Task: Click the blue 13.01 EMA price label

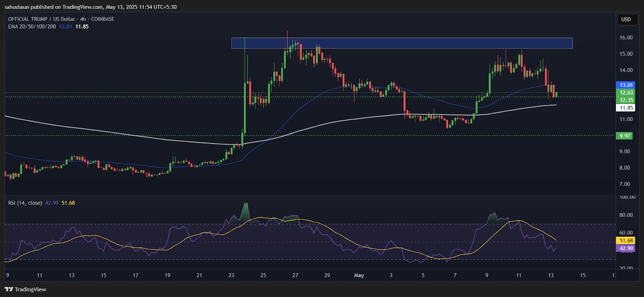Action: point(626,85)
